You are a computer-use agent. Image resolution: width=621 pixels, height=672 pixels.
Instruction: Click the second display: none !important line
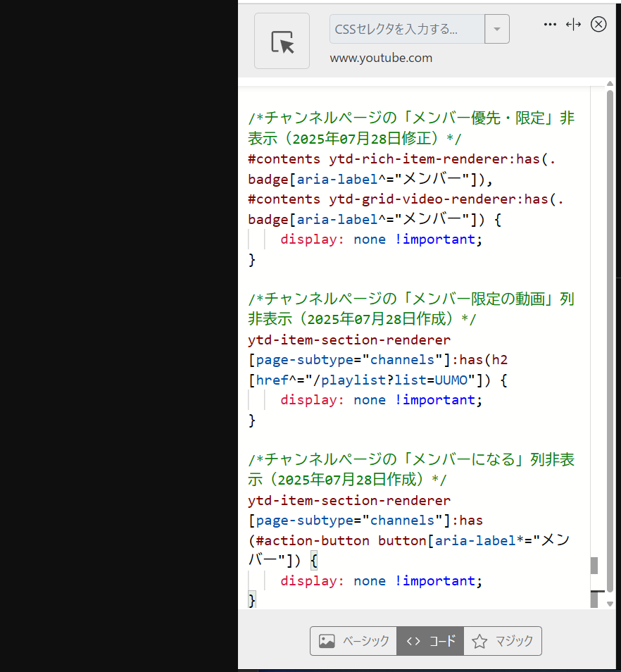(x=381, y=400)
